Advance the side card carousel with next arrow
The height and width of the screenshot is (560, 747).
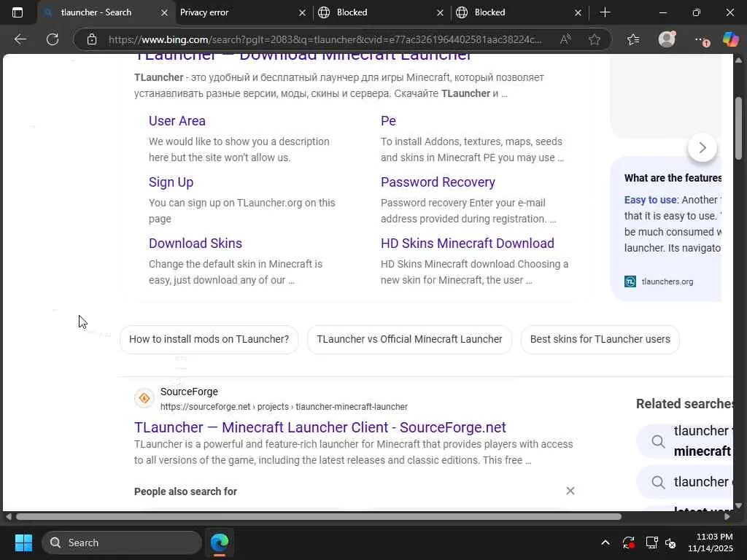tap(703, 147)
